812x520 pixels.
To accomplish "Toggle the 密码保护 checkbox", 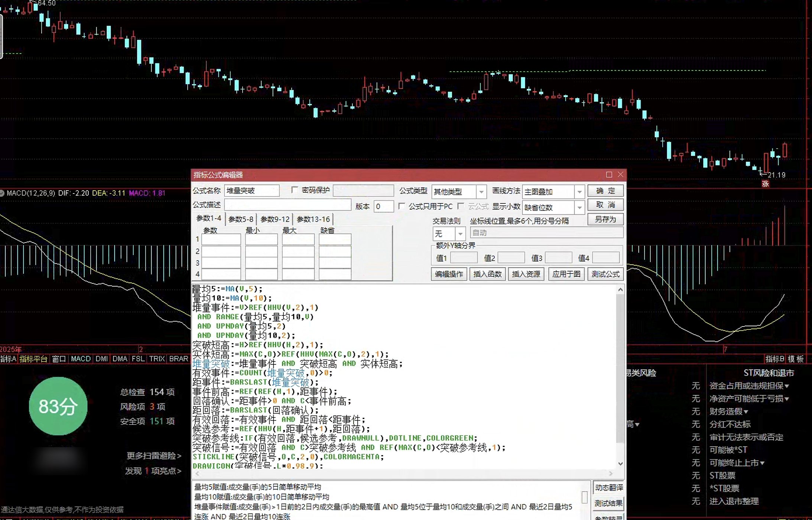I will 295,190.
